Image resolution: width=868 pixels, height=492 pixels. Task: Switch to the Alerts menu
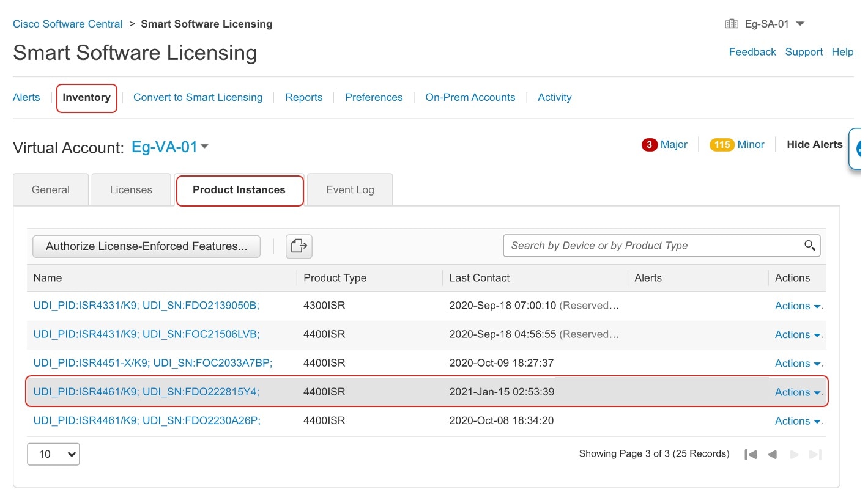tap(26, 97)
